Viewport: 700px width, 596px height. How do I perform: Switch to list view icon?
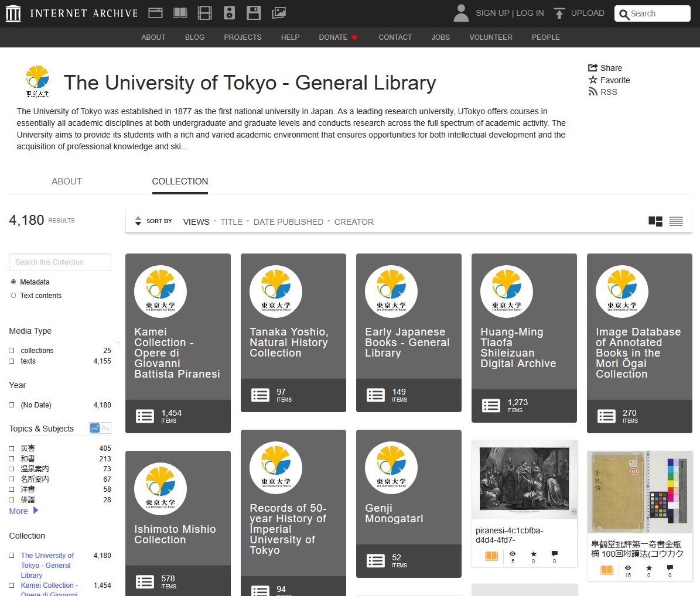(x=676, y=221)
